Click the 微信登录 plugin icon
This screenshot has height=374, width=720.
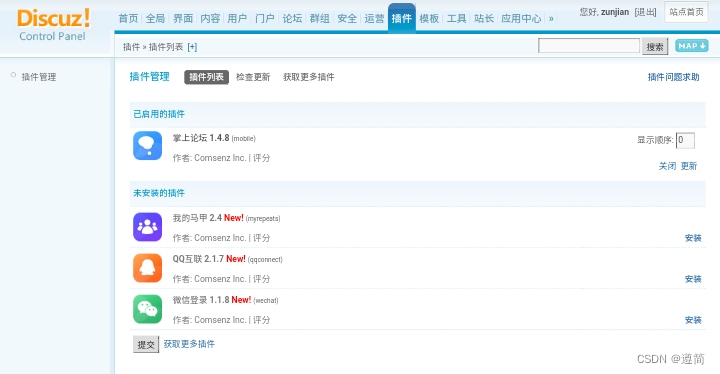tap(147, 309)
